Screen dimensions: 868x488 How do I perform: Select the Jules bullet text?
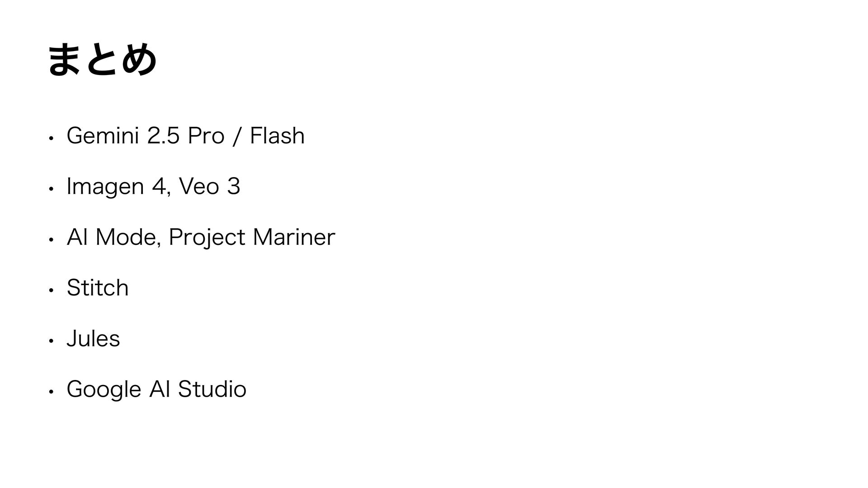[x=93, y=338]
